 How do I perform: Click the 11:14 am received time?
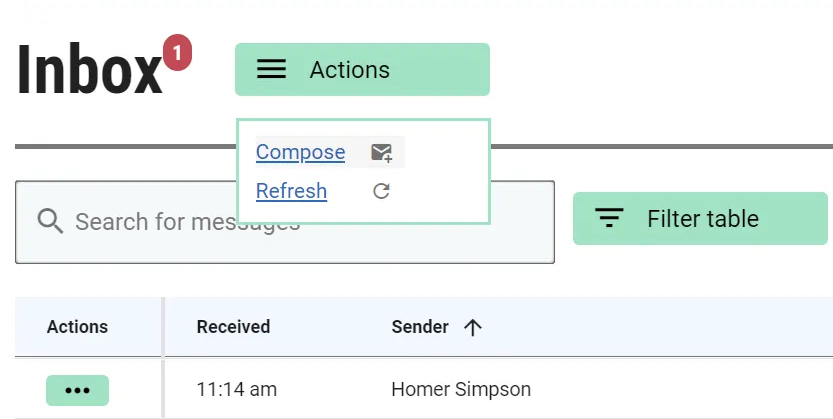pyautogui.click(x=237, y=389)
